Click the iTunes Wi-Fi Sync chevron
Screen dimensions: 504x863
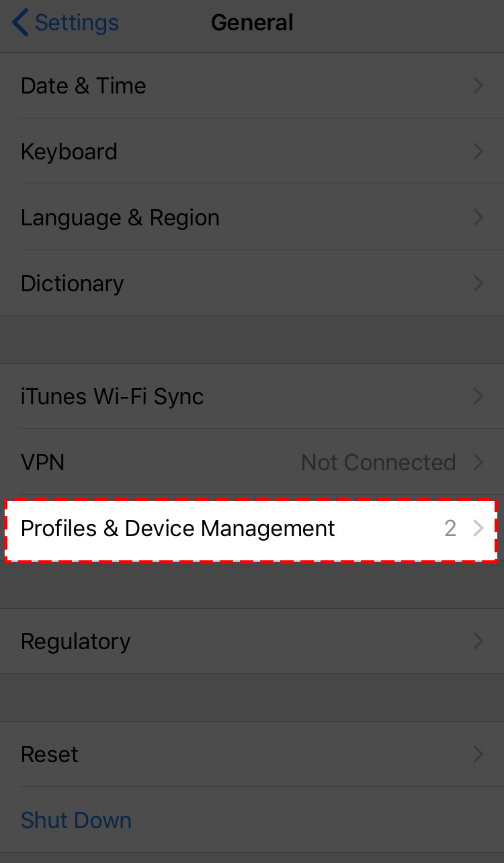click(478, 397)
